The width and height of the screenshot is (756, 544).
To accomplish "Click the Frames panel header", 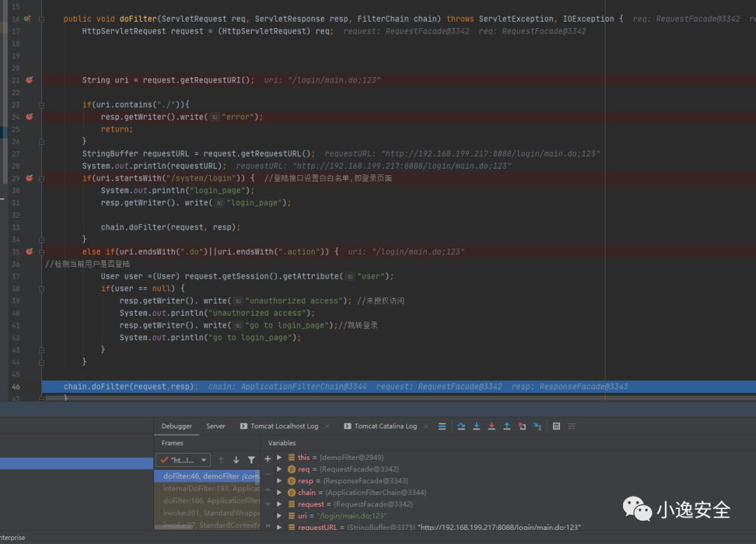I will (x=172, y=442).
